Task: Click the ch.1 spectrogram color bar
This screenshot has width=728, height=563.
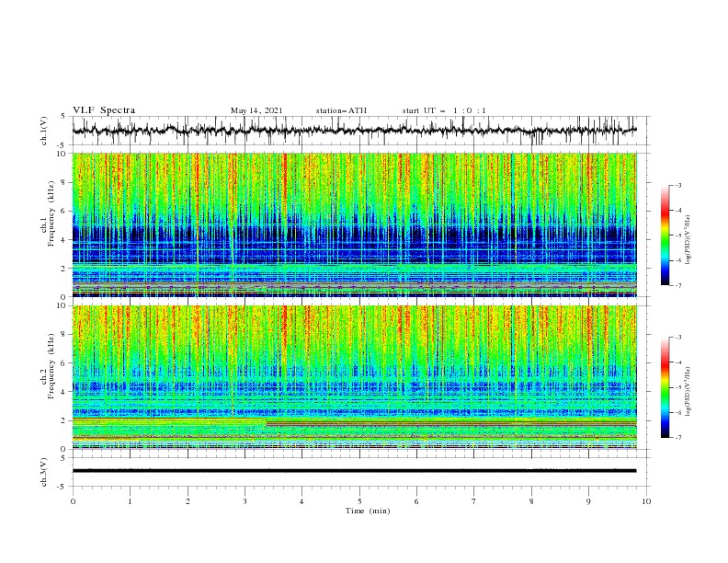Action: 665,235
